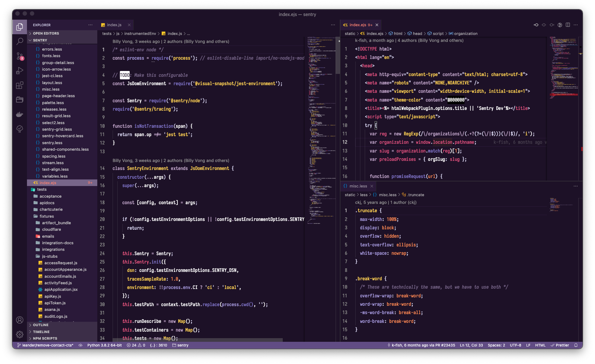Click Prettier formatter status
This screenshot has height=364, width=595.
coord(560,345)
